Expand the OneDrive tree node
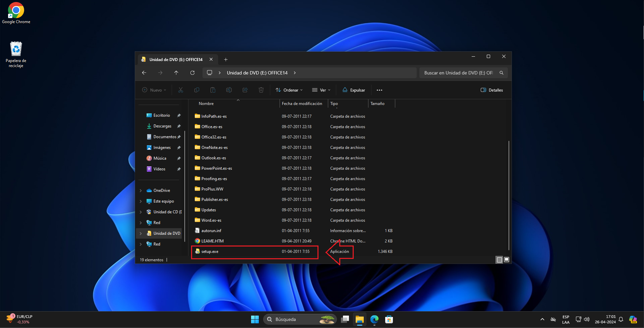 coord(141,190)
